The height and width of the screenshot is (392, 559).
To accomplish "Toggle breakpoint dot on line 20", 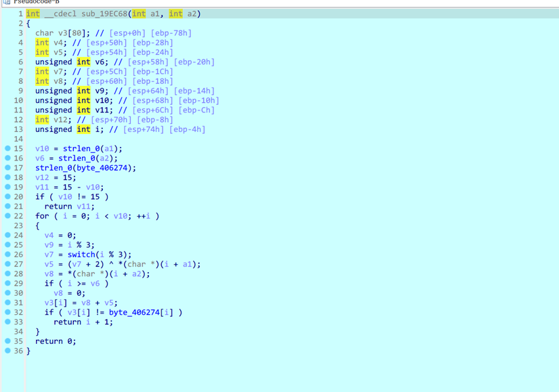I will [8, 196].
